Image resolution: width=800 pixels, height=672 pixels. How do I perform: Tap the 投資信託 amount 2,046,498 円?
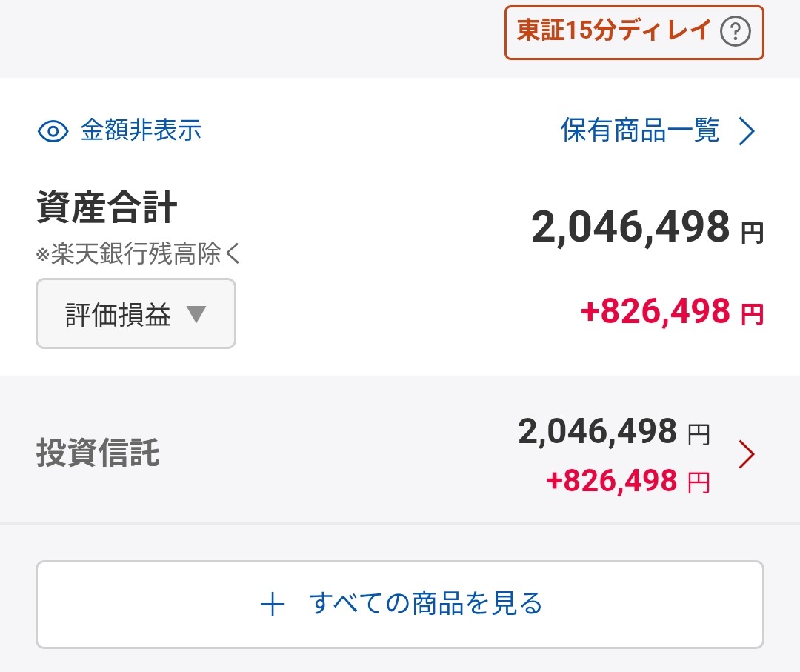click(x=598, y=431)
